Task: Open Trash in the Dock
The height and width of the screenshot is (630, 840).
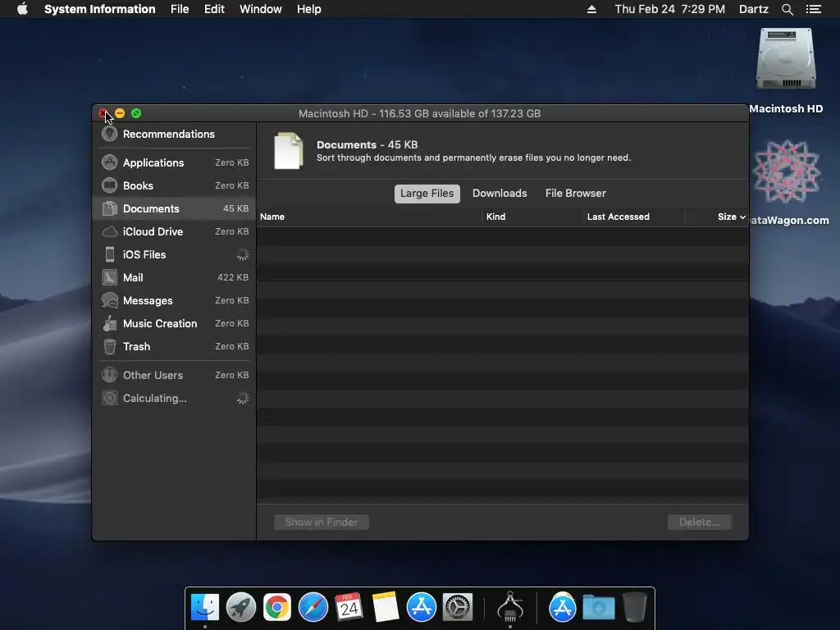Action: point(635,607)
